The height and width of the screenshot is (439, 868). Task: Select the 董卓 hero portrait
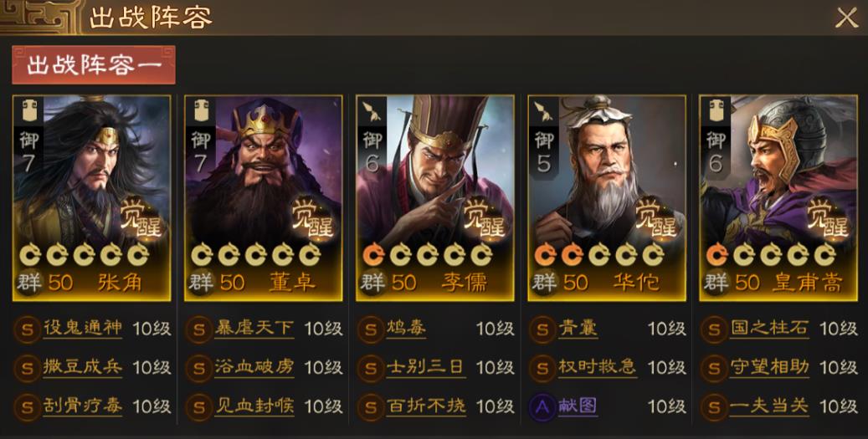coord(263,198)
